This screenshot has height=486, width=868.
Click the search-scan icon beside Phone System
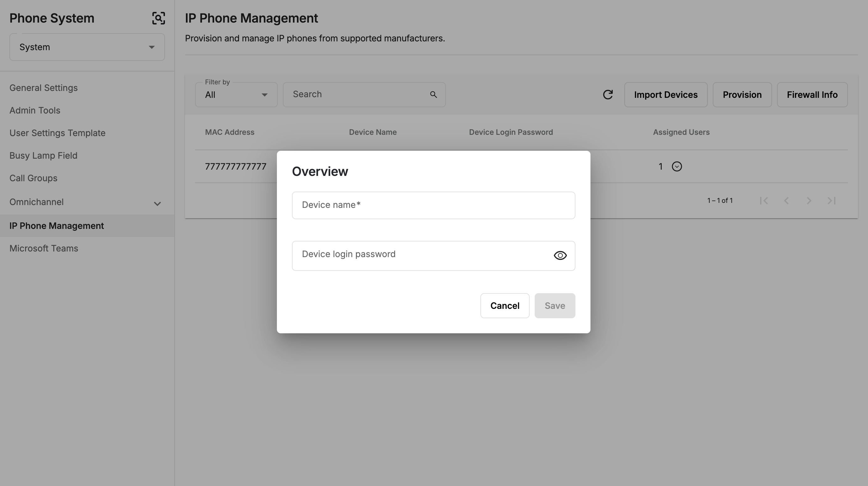coord(158,18)
